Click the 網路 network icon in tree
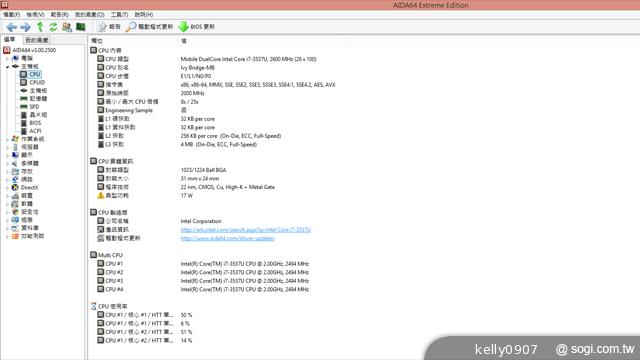This screenshot has height=360, width=640. [15, 179]
